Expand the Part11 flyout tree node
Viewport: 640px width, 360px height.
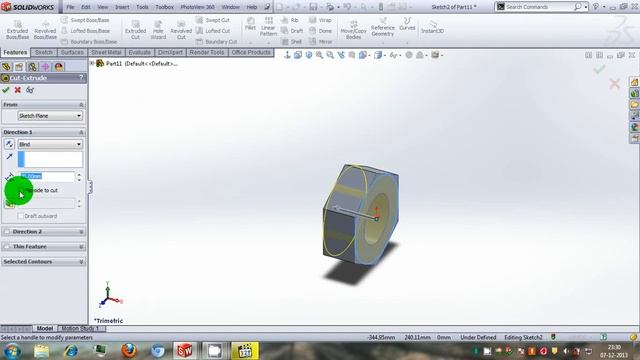pos(92,63)
